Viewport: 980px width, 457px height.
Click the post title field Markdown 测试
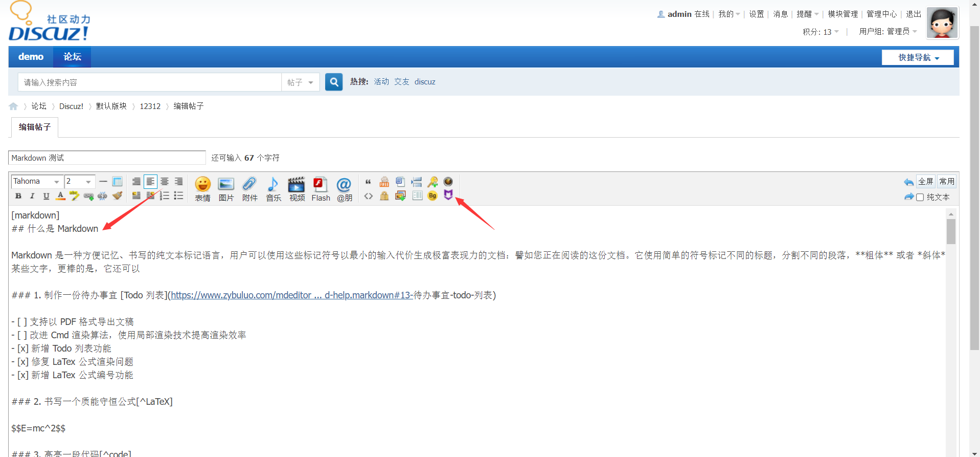click(107, 158)
